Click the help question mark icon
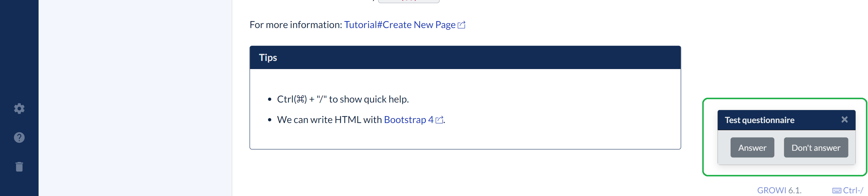This screenshot has height=196, width=868. [19, 138]
